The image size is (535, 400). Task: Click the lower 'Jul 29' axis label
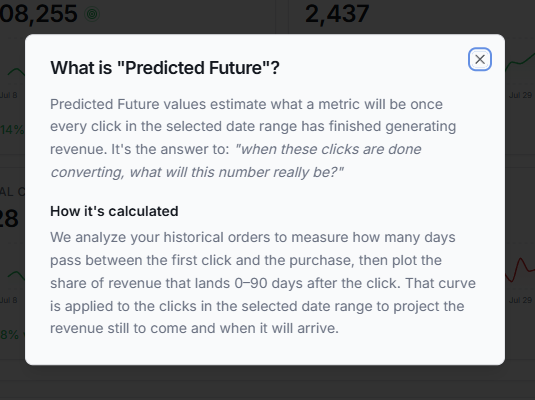[x=520, y=300]
